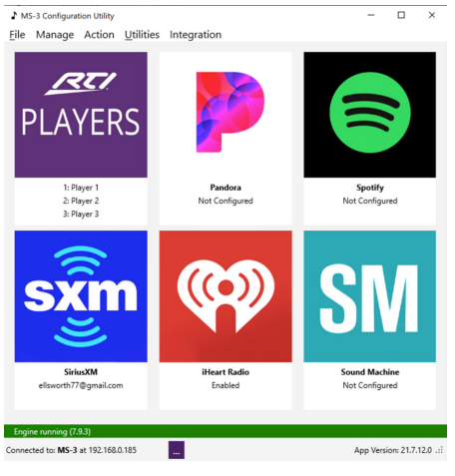The width and height of the screenshot is (455, 476).
Task: Open the Utilities menu
Action: [142, 35]
